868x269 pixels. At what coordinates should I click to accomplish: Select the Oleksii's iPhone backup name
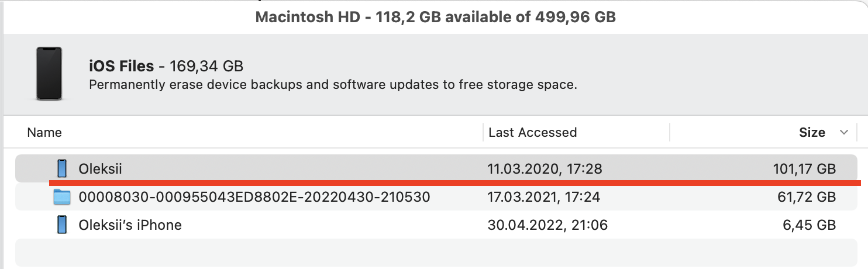point(130,225)
